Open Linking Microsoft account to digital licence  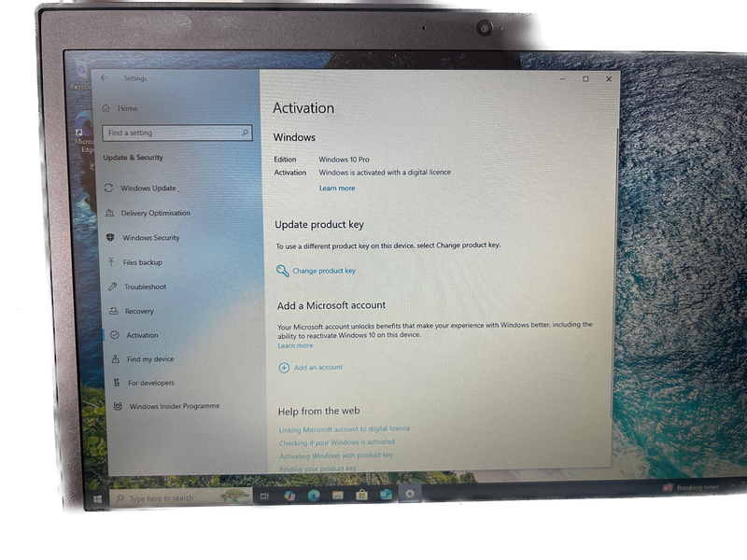(345, 429)
